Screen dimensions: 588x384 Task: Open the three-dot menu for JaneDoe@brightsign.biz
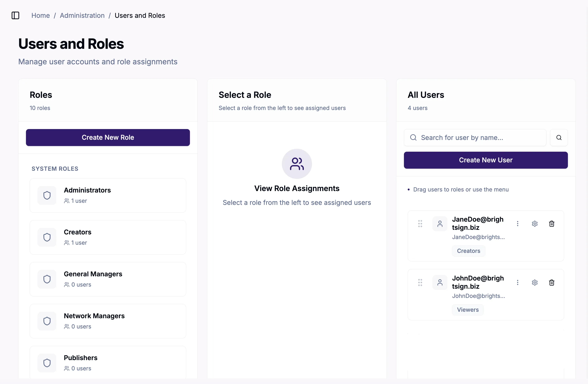coord(518,224)
